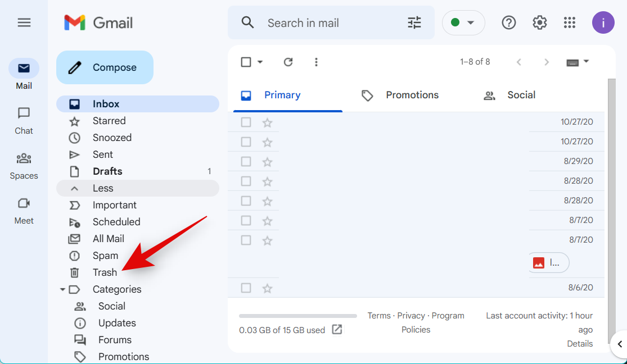Screen dimensions: 627x364
Task: Open the Important label
Action: pos(138,205)
